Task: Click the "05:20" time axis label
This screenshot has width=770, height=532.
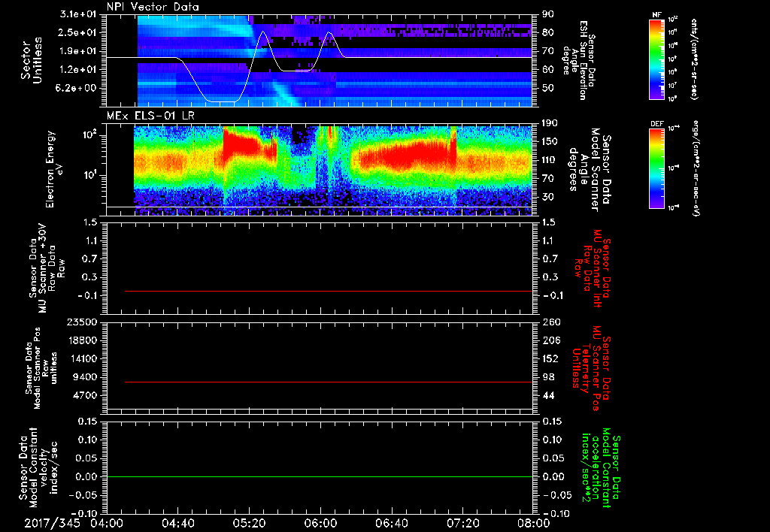Action: pyautogui.click(x=249, y=523)
